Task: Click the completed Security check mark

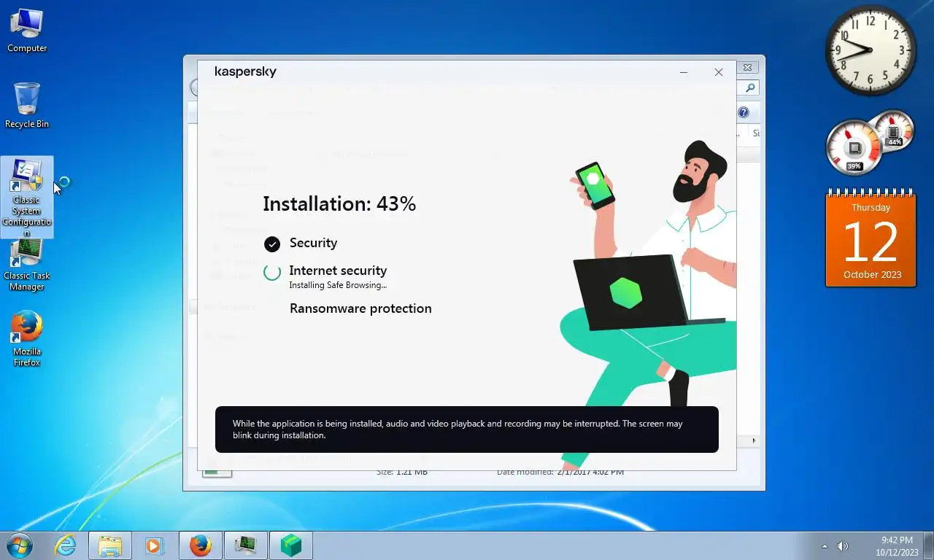Action: point(272,244)
